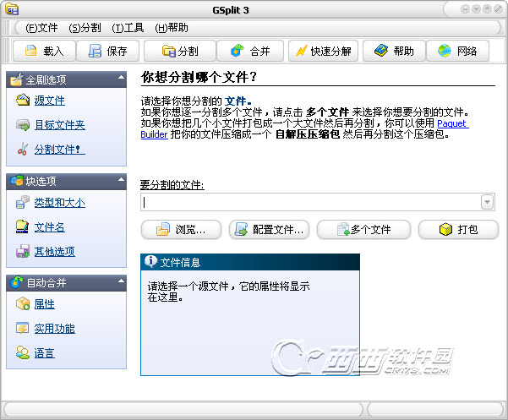Click the floppy disks icon beside 类型和大小
Viewport: 508px width, 420px height.
(23, 202)
